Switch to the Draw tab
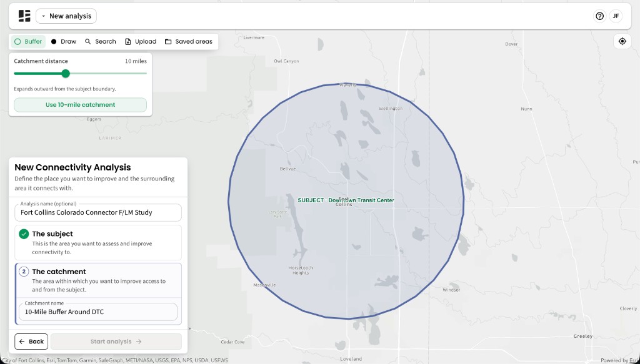The width and height of the screenshot is (640, 364). coord(64,42)
